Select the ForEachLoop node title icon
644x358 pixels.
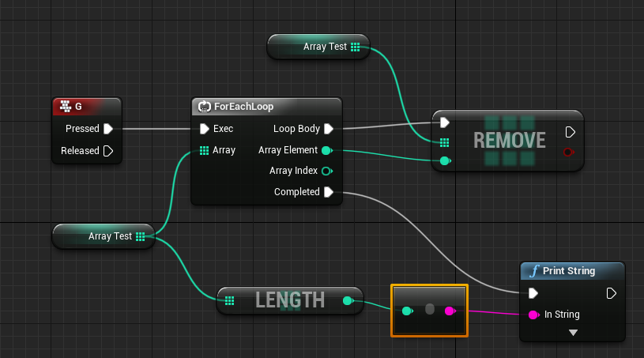click(x=204, y=107)
